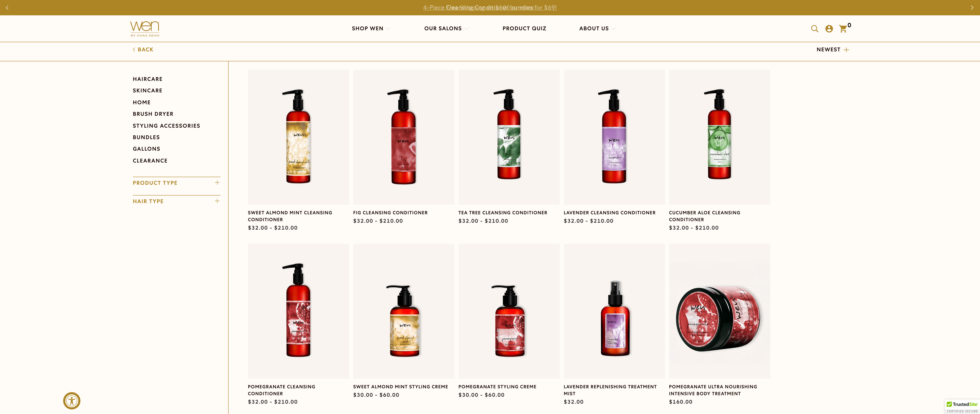Open the accessibility options icon
The height and width of the screenshot is (414, 980).
(72, 401)
